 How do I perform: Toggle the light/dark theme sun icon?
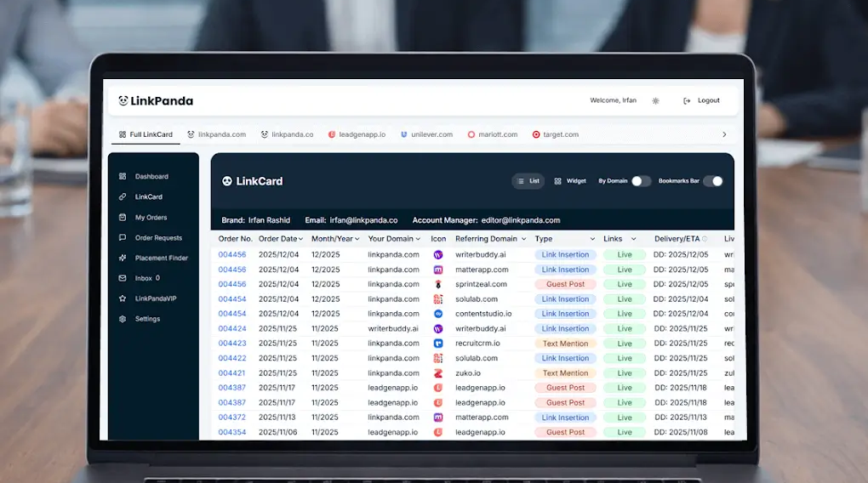(x=655, y=100)
